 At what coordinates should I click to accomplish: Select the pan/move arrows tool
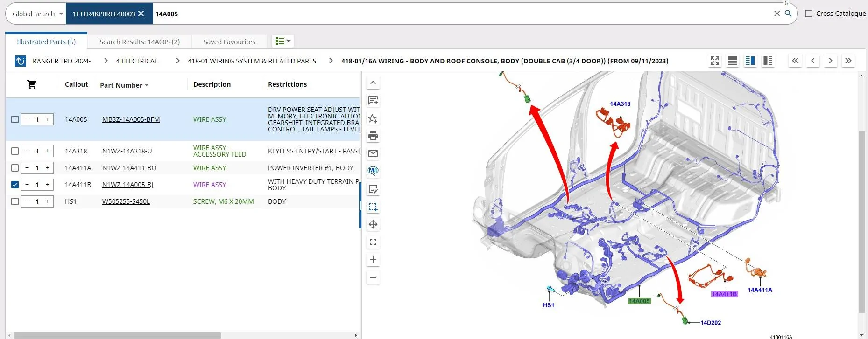373,224
